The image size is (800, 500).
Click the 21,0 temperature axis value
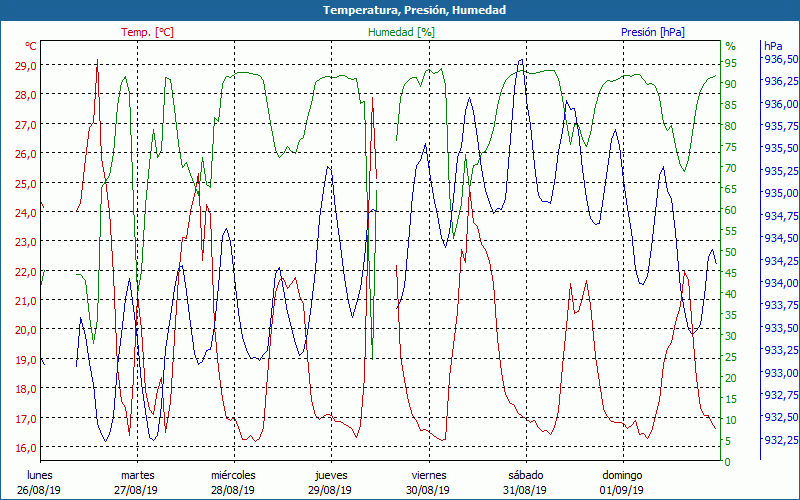point(26,301)
